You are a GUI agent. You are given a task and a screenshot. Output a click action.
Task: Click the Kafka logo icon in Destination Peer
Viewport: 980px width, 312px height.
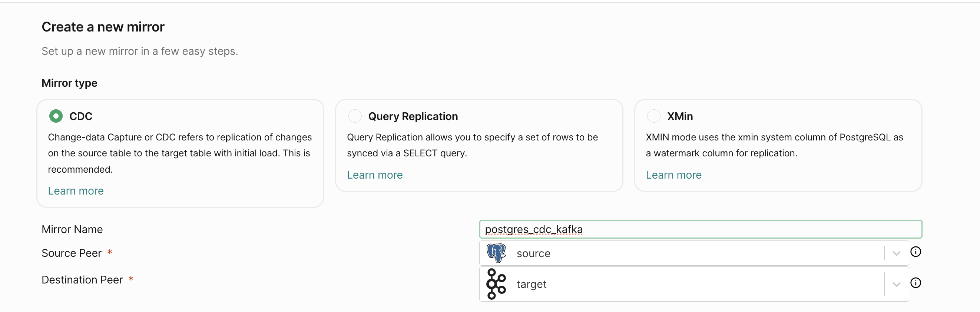[496, 284]
